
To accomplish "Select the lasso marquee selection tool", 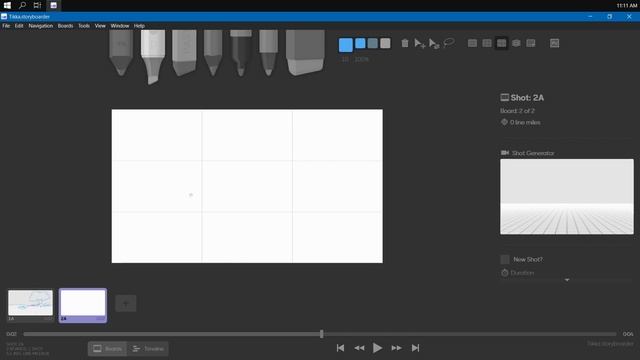I will tap(449, 42).
